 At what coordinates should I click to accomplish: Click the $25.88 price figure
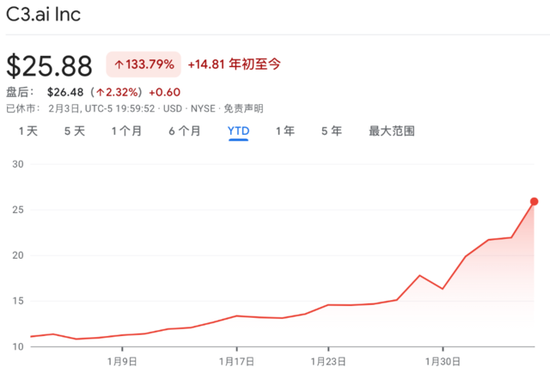click(49, 66)
